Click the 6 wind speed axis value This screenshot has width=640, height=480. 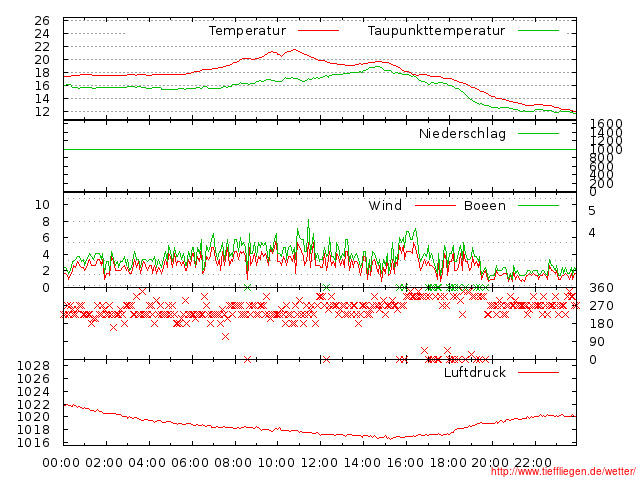pyautogui.click(x=46, y=238)
